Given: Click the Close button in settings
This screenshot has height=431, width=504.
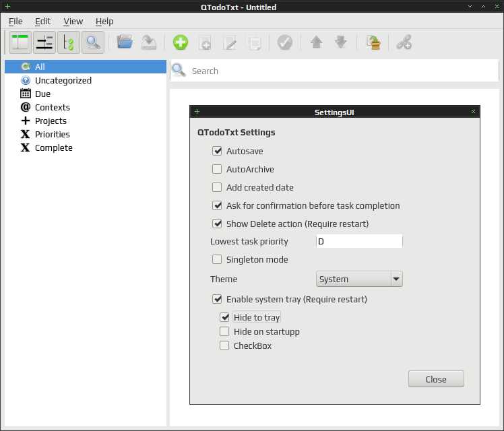Looking at the screenshot, I should click(436, 379).
